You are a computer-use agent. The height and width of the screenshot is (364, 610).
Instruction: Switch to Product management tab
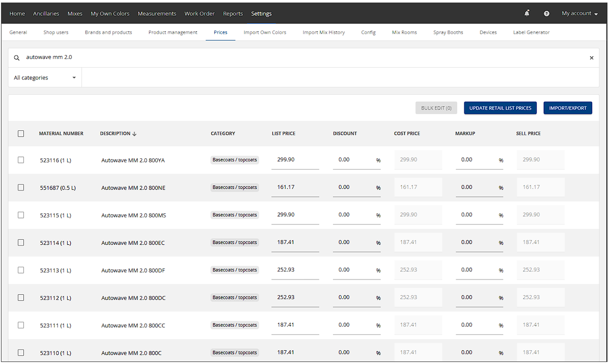(x=173, y=32)
